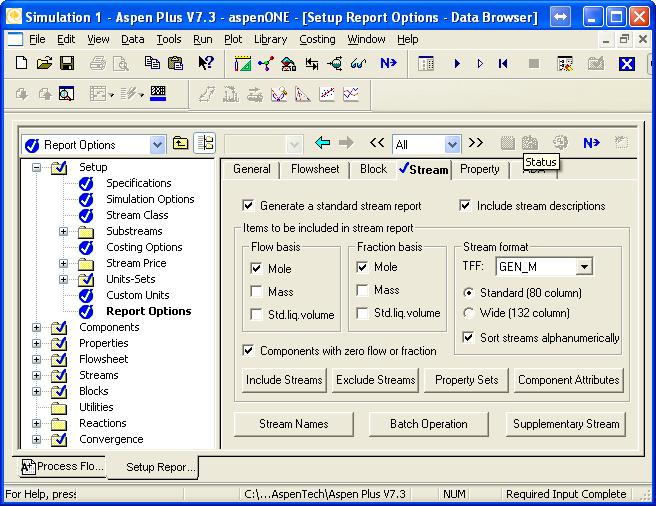Toggle Generate a standard stream report checkbox
Image resolution: width=656 pixels, height=506 pixels.
248,205
